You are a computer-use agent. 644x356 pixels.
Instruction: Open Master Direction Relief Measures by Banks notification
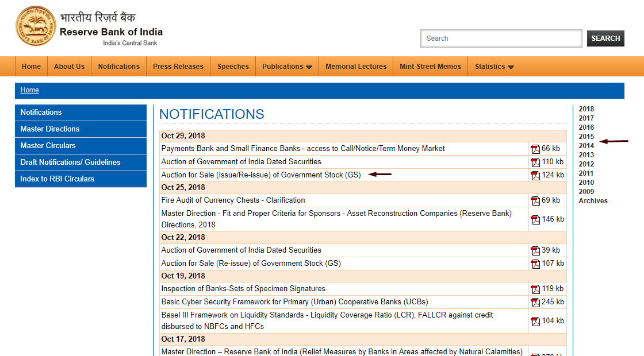click(x=342, y=352)
